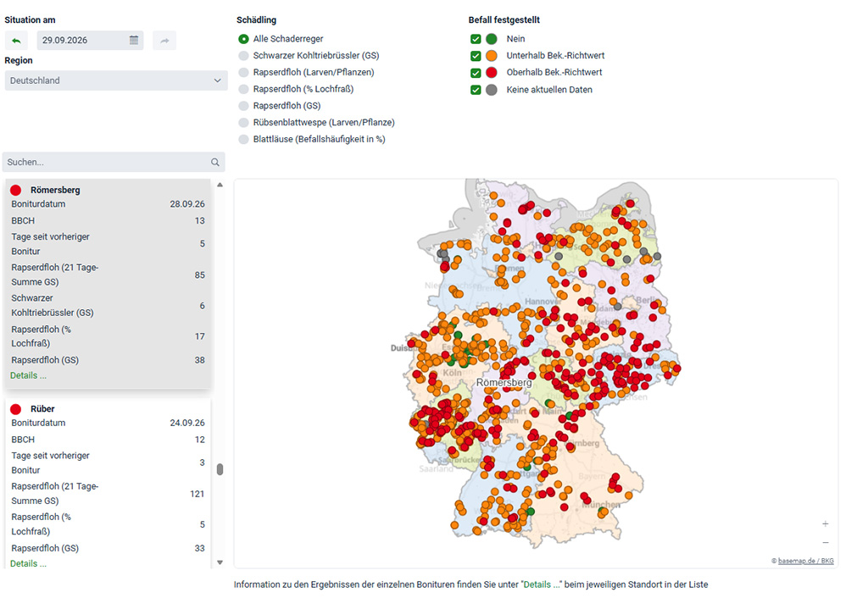The height and width of the screenshot is (598, 868).
Task: Click the red dot beside Rüber
Action: pyautogui.click(x=15, y=409)
